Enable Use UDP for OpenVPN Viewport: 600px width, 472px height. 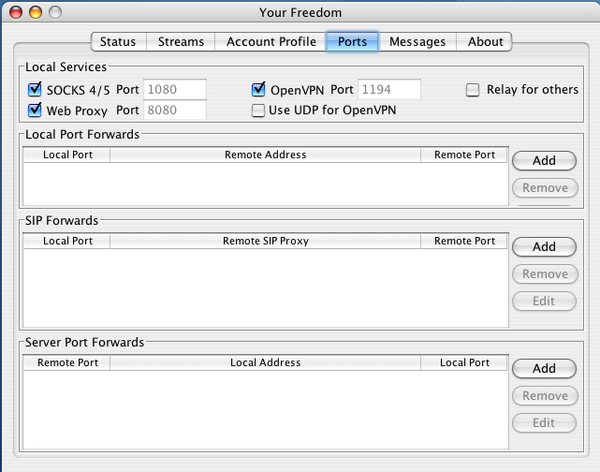(258, 111)
